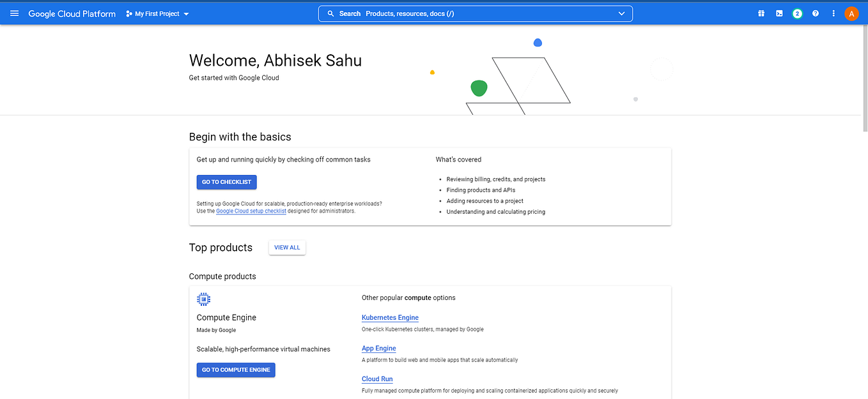Expand the search bar dropdown chevron
Image resolution: width=868 pixels, height=399 pixels.
(x=621, y=13)
